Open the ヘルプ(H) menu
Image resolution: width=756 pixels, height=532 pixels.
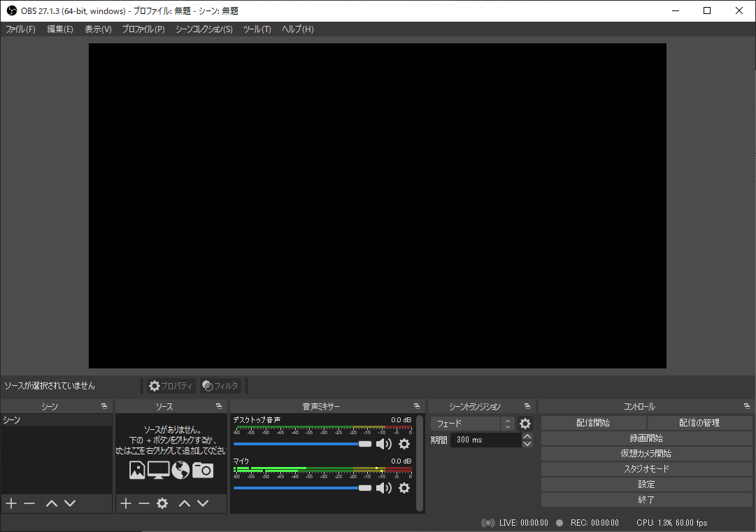[x=297, y=29]
